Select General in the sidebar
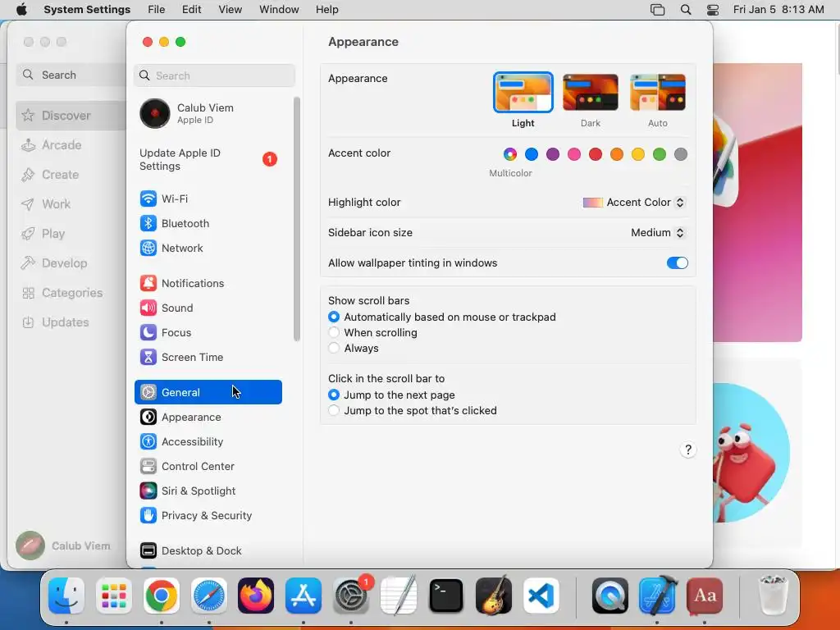The image size is (840, 630). point(208,392)
